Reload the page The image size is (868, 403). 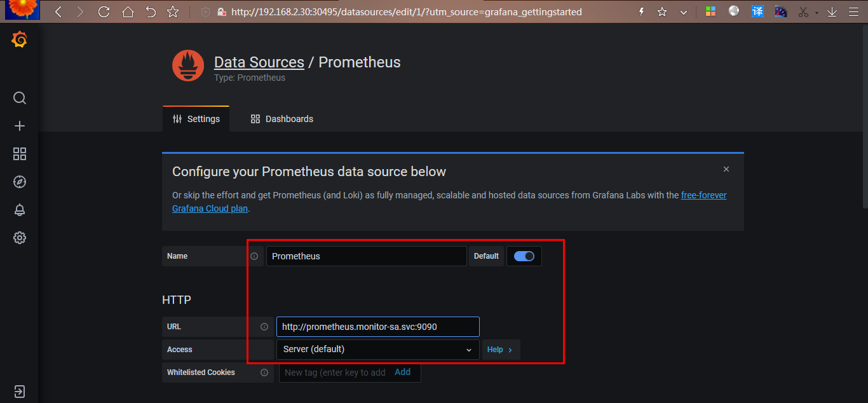click(104, 11)
